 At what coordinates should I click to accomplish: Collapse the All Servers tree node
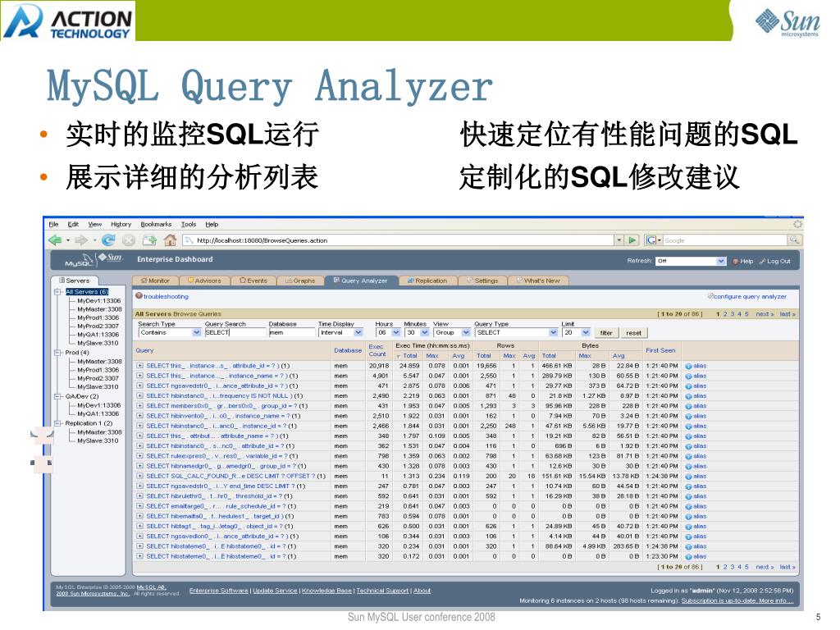(57, 292)
